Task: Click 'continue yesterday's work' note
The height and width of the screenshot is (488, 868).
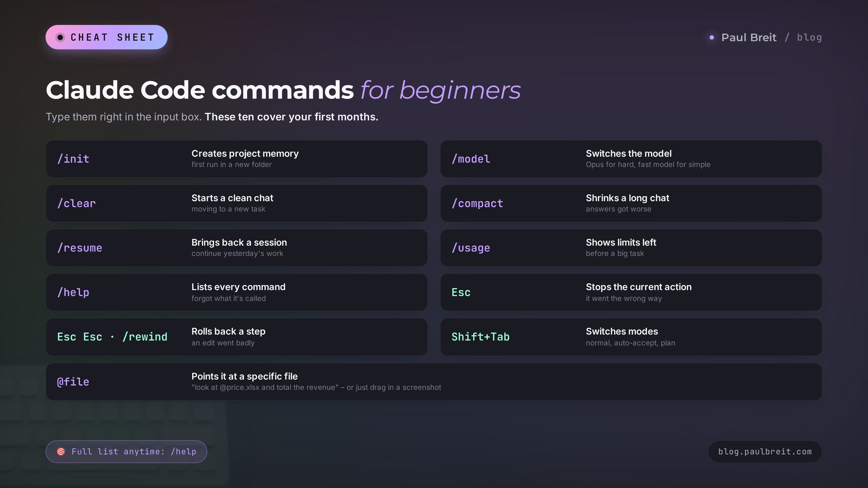Action: pyautogui.click(x=237, y=253)
